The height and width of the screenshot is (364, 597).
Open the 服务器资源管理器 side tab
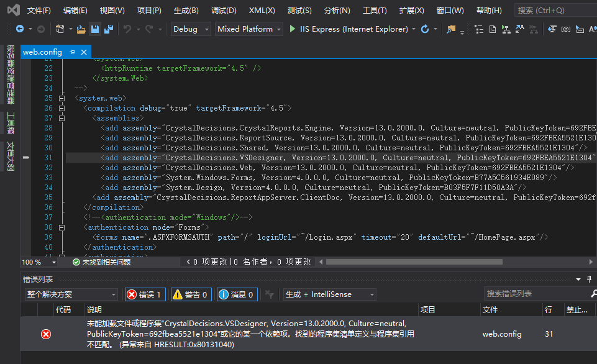tap(11, 75)
